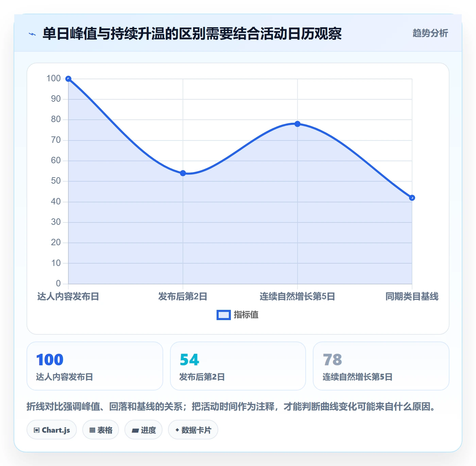Select the data point for 达人内容发布日
476x466 pixels.
click(68, 79)
